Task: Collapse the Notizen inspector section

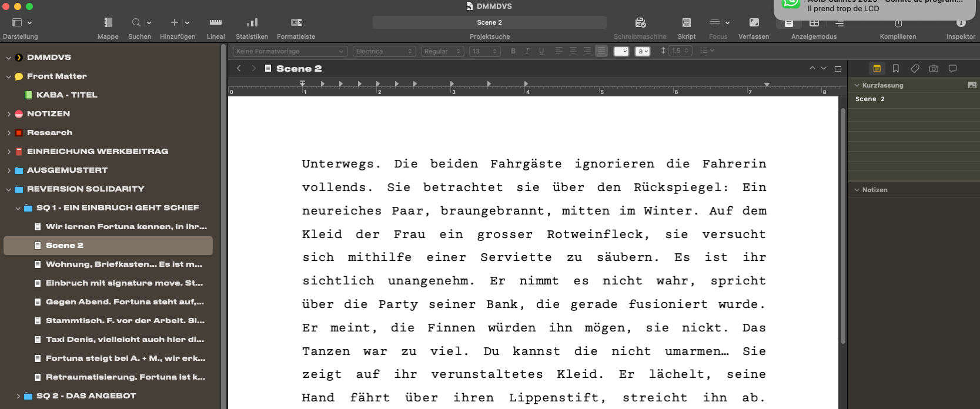Action: tap(857, 190)
